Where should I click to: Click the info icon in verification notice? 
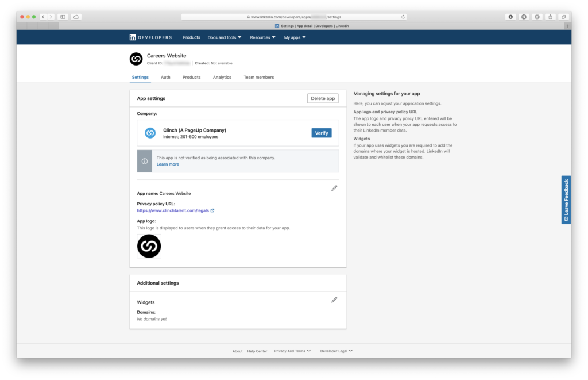click(x=145, y=162)
